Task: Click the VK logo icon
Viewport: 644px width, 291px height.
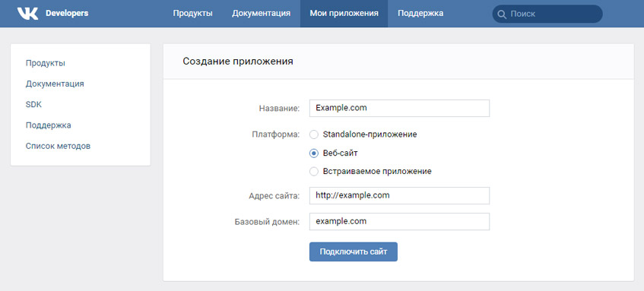Action: tap(27, 14)
